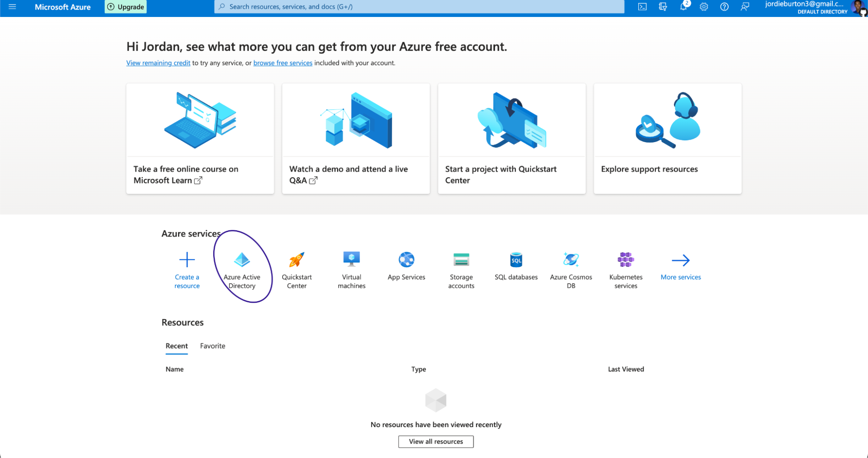Open SQL databases service
Viewport: 868px width, 458px height.
pyautogui.click(x=516, y=266)
